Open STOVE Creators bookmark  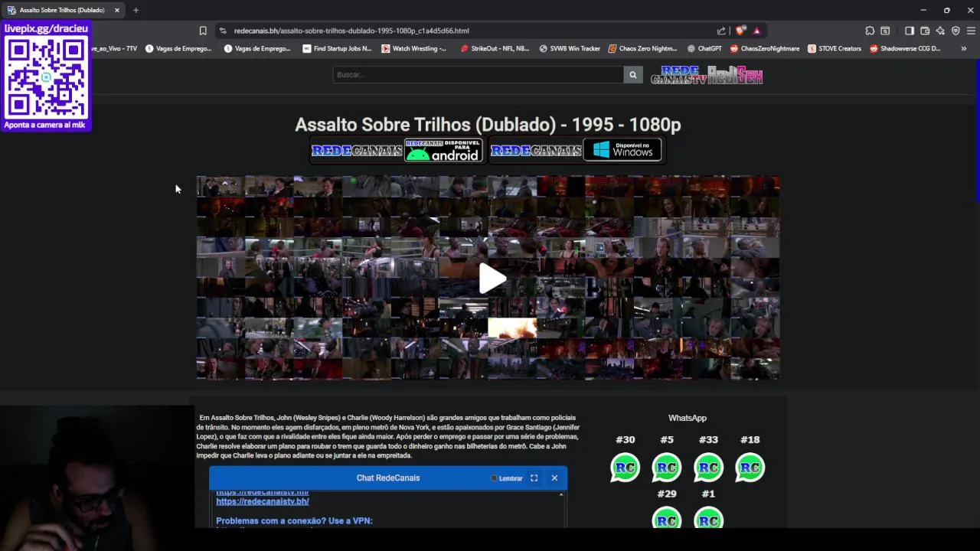click(835, 48)
